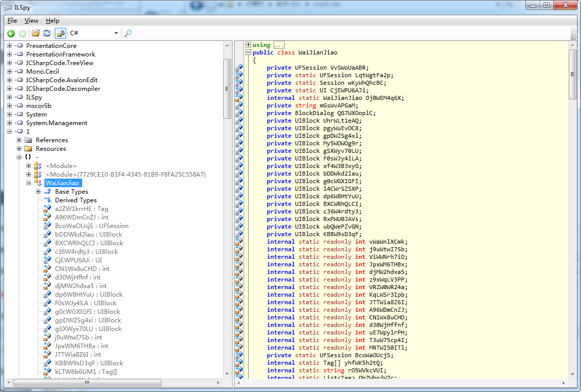This screenshot has height=392, width=581.
Task: Expand the Resources folder node
Action: [19, 148]
